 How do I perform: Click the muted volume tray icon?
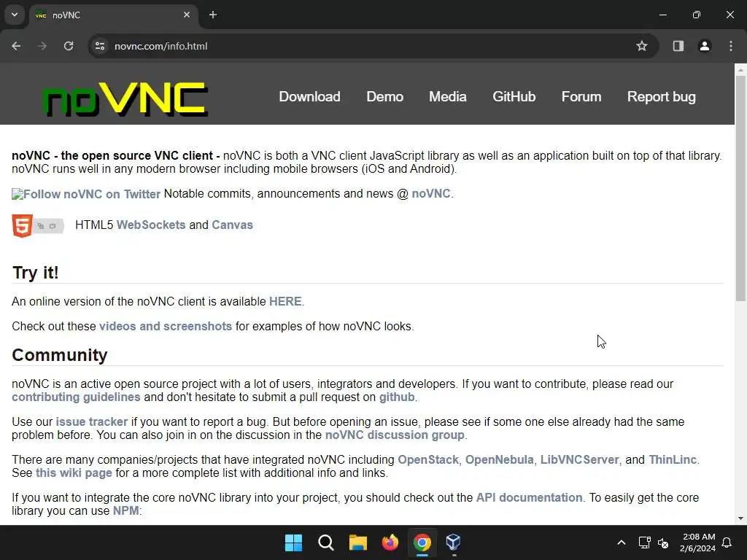coord(663,542)
